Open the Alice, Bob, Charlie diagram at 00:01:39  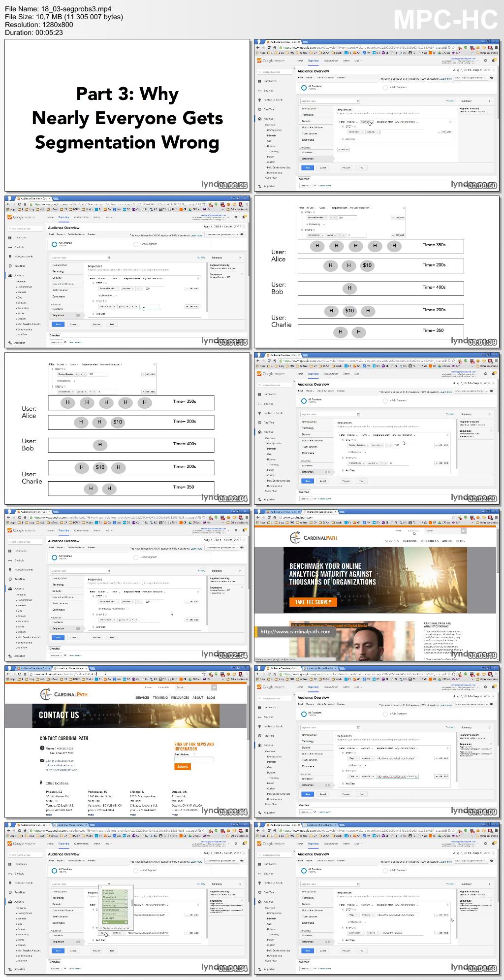click(377, 272)
